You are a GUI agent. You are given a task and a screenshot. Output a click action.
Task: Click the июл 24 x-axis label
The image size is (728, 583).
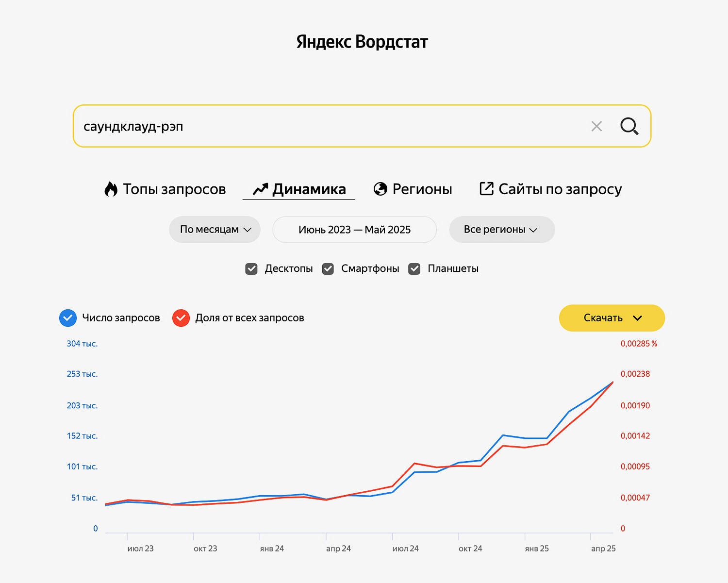click(405, 549)
